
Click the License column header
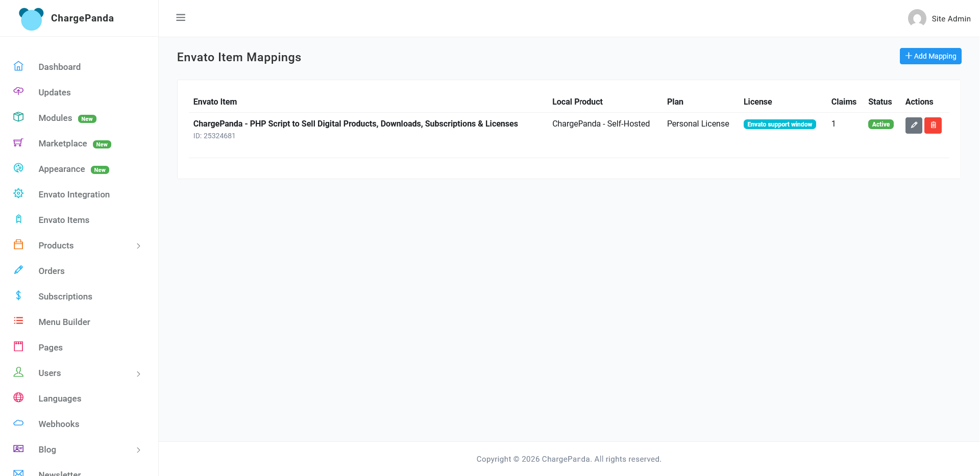point(757,102)
